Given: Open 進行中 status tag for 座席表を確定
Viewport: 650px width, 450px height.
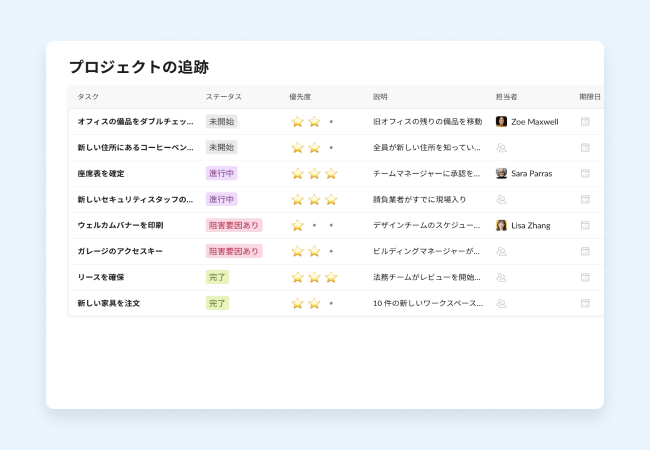Looking at the screenshot, I should [221, 173].
